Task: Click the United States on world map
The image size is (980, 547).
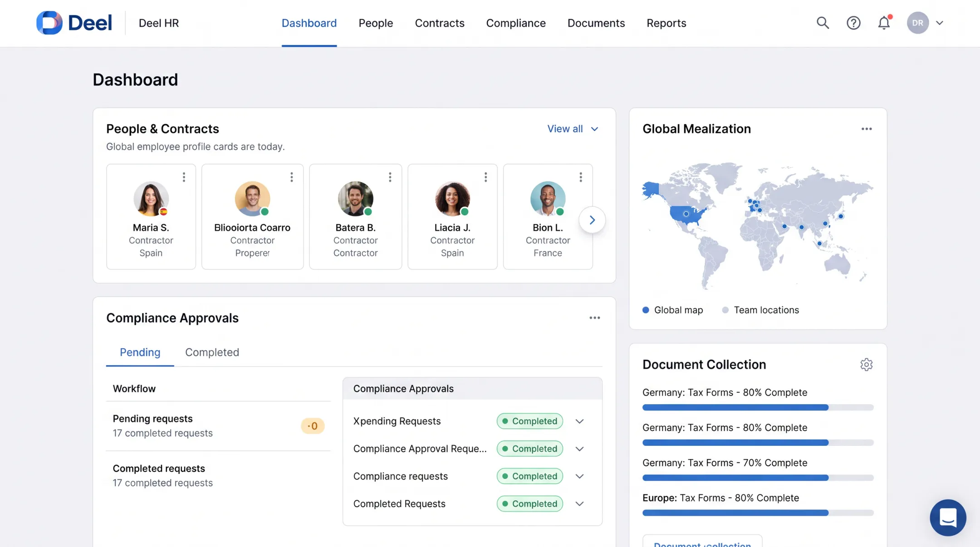Action: 686,214
